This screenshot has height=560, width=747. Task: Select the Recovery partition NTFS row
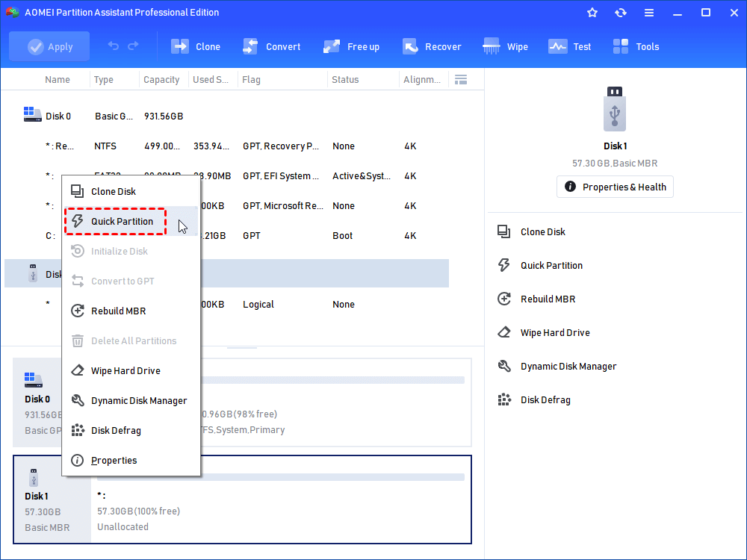coord(227,146)
